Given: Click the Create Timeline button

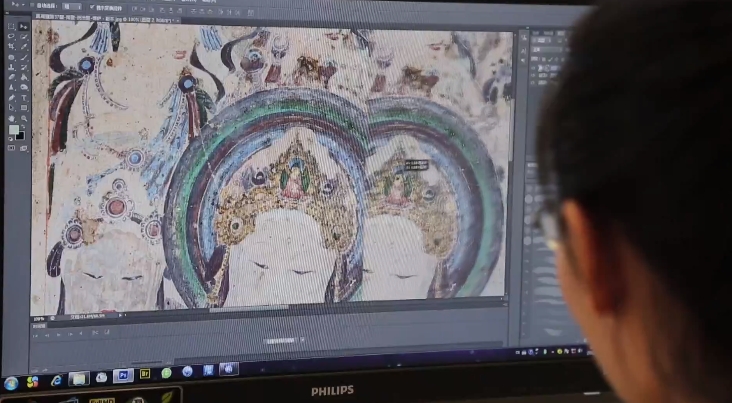Looking at the screenshot, I should click(x=280, y=341).
